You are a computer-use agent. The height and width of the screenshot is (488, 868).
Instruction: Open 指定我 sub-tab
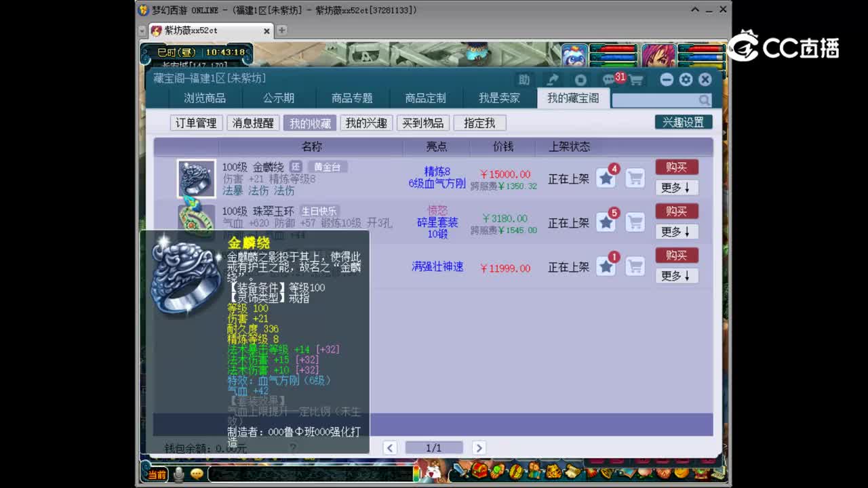pyautogui.click(x=479, y=123)
